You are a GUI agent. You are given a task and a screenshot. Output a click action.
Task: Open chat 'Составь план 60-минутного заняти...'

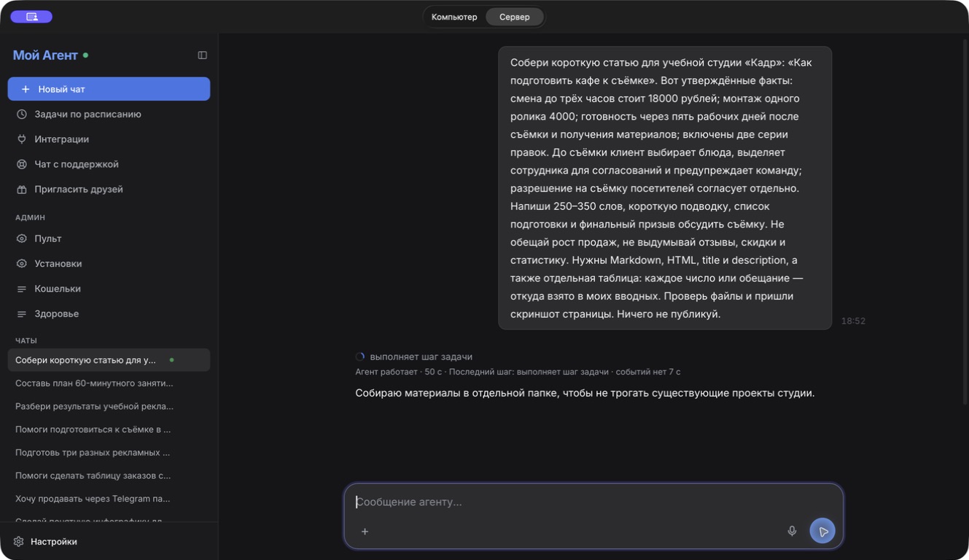point(109,383)
